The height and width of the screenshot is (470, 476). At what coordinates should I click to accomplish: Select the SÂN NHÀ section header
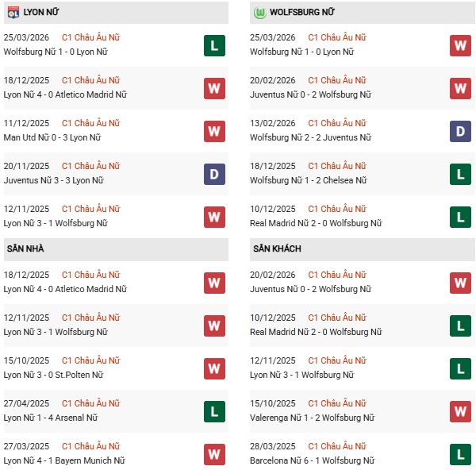[x=26, y=249]
